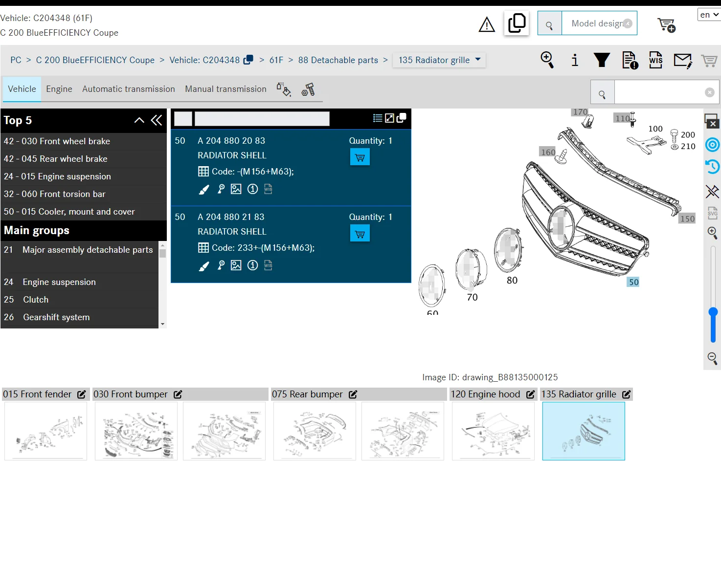Switch to the Automatic transmission tab
This screenshot has height=588, width=721.
pyautogui.click(x=129, y=89)
